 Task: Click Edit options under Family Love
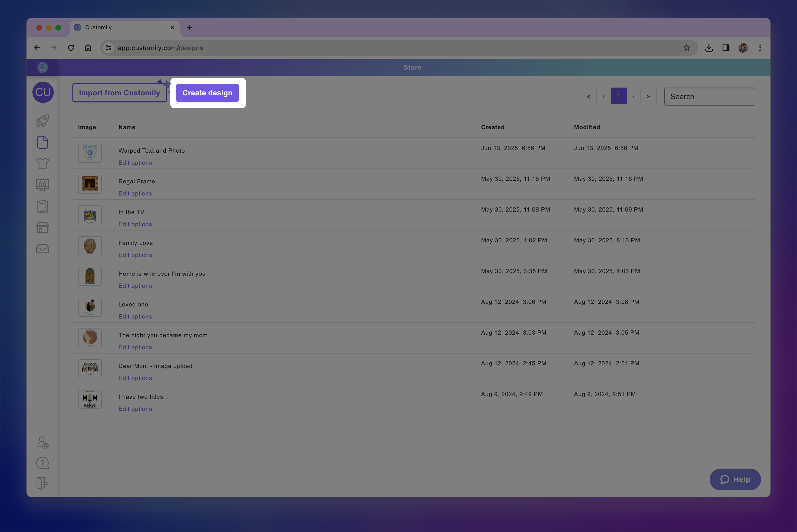135,255
